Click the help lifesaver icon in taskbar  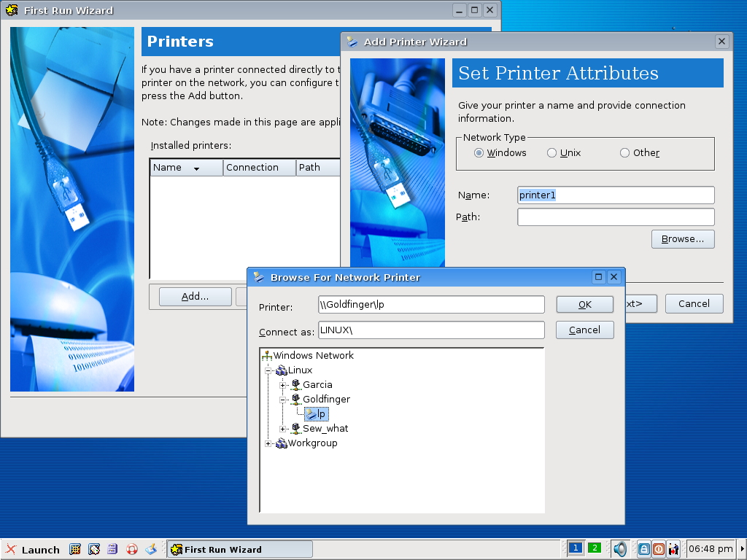132,549
